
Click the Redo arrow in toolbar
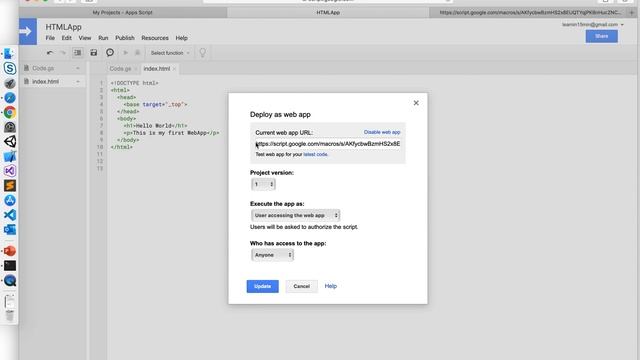tap(63, 53)
